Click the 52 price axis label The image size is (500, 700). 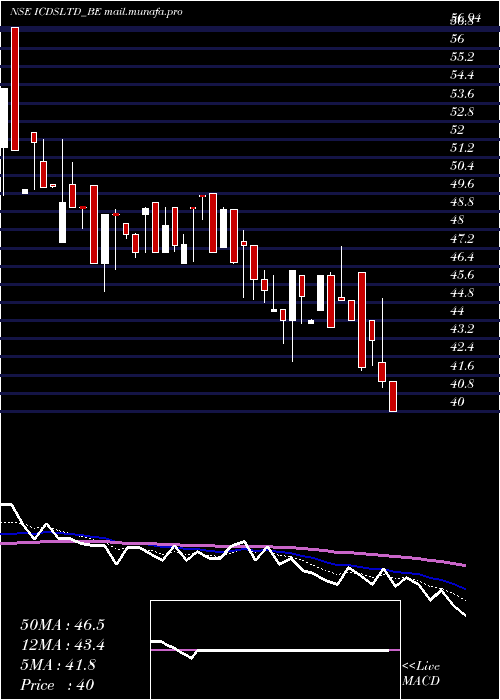pos(458,129)
